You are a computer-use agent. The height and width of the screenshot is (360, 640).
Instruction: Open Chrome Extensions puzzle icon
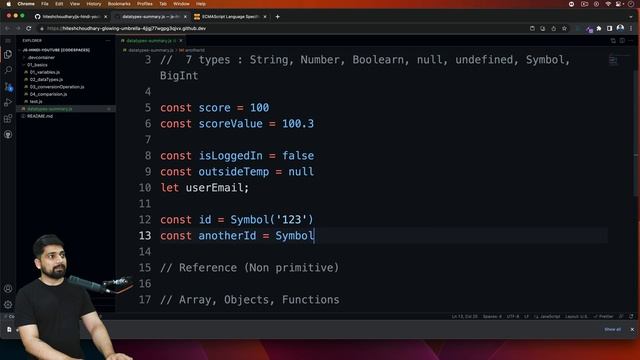(599, 28)
